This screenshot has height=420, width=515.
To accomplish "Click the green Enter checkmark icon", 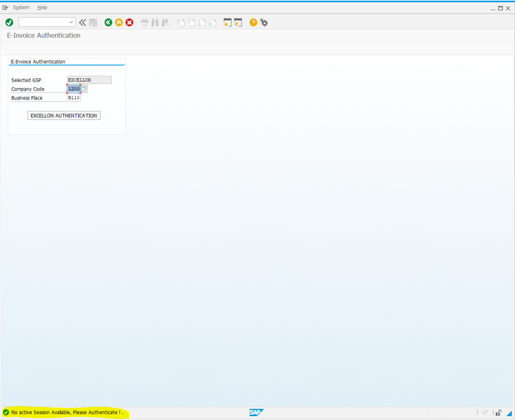I will 9,22.
